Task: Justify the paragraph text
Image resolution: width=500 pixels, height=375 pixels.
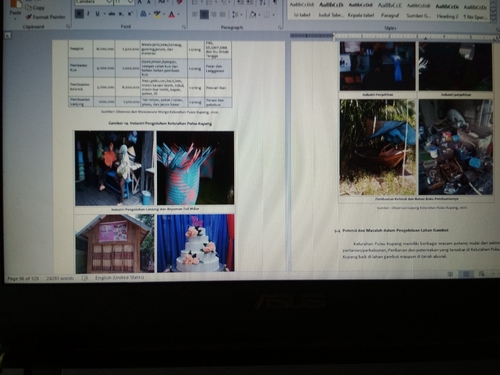Action: click(222, 14)
